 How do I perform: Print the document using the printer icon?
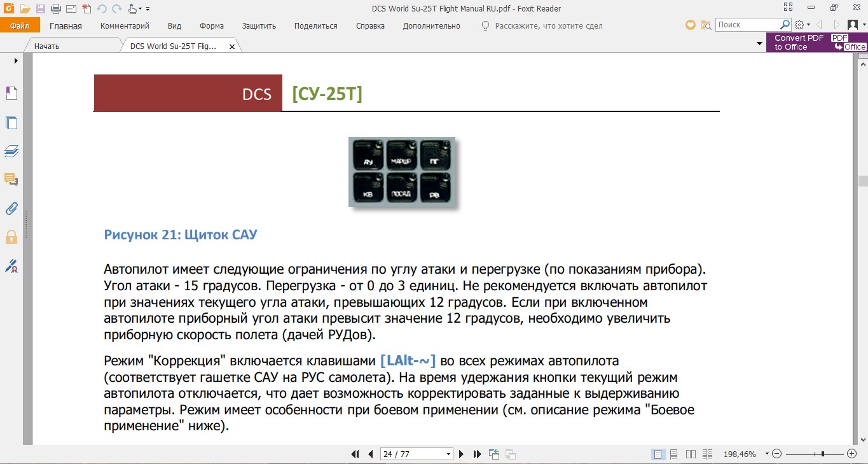55,9
